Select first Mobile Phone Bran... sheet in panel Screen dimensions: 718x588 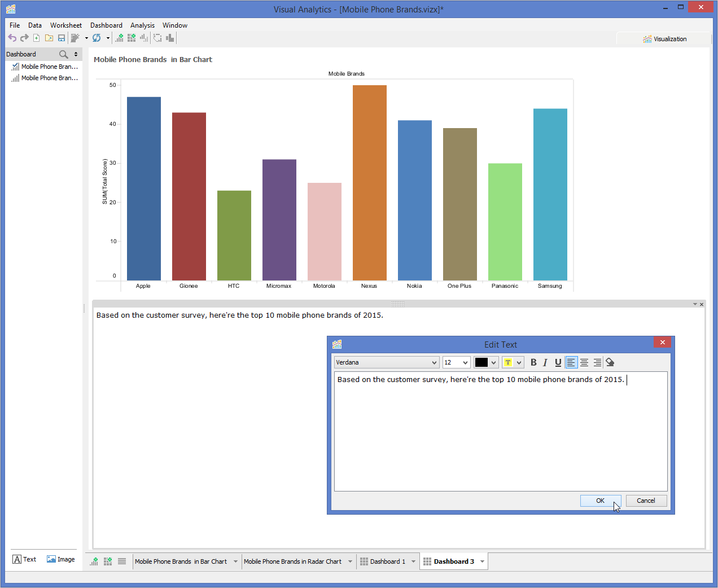click(x=45, y=67)
